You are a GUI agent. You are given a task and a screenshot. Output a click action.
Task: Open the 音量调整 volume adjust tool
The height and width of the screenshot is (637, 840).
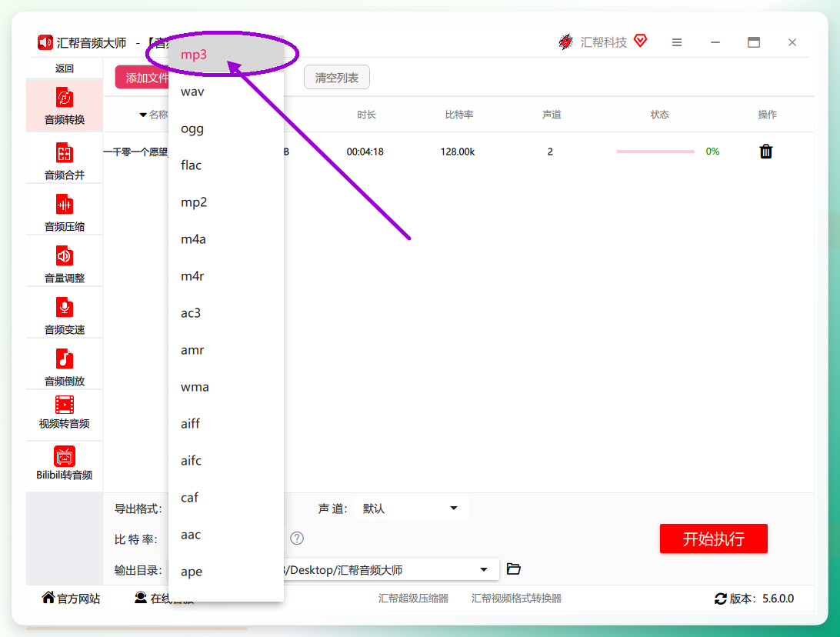[x=65, y=264]
